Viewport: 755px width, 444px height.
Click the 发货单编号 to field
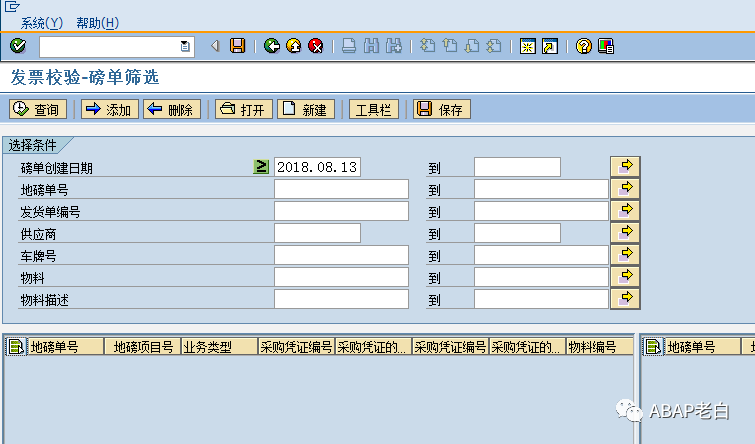[541, 211]
